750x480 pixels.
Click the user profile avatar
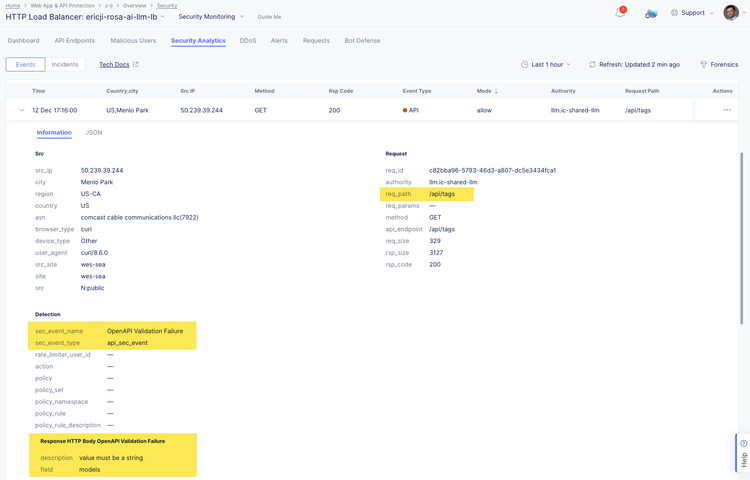click(731, 13)
